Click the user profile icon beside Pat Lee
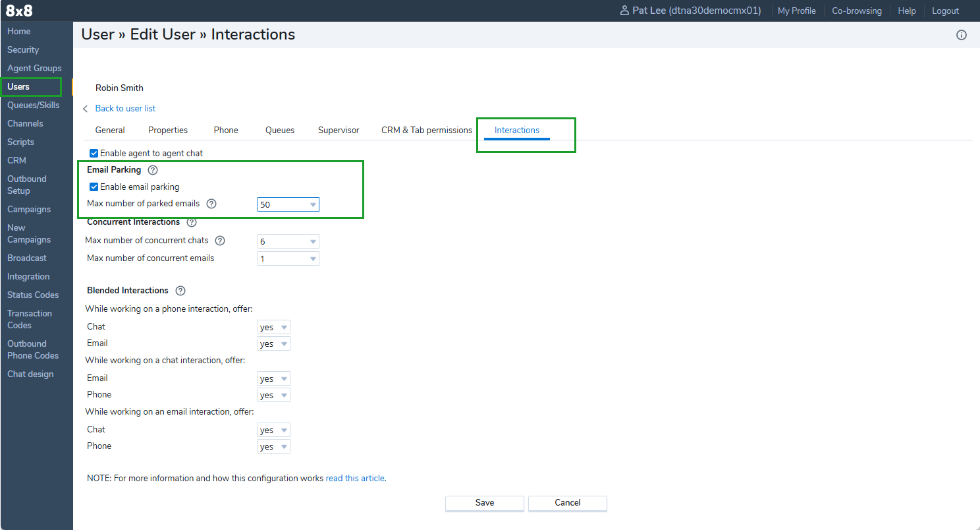The width and height of the screenshot is (980, 530). [624, 11]
